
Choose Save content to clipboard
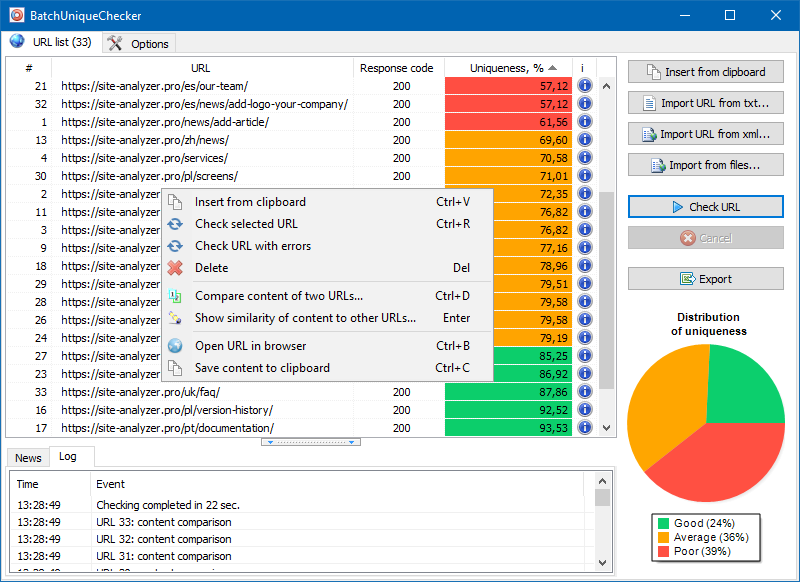[x=262, y=368]
